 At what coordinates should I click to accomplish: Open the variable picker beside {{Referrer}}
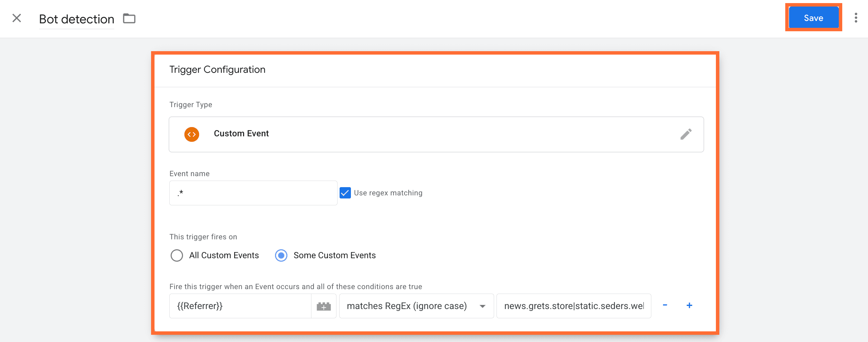324,306
